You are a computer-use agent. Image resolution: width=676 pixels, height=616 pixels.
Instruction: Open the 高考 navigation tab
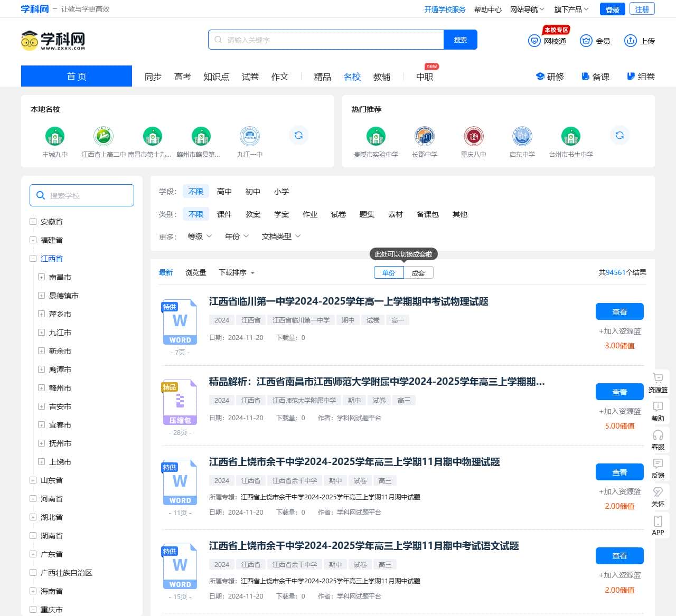pos(182,77)
